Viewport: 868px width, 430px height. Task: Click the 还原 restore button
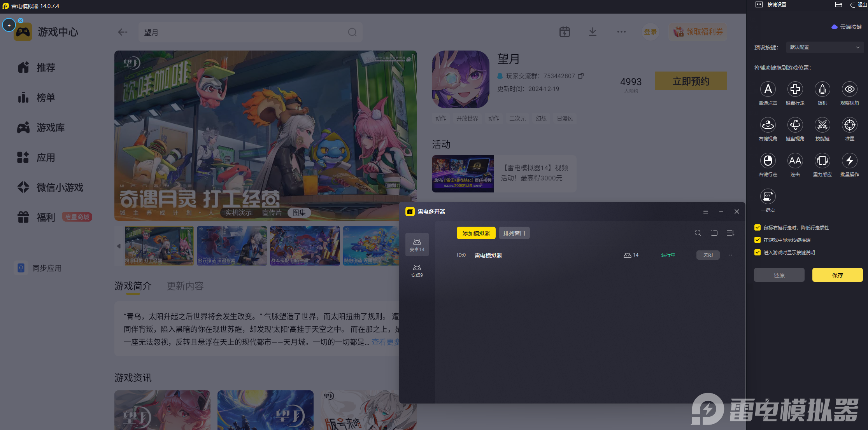(x=779, y=275)
